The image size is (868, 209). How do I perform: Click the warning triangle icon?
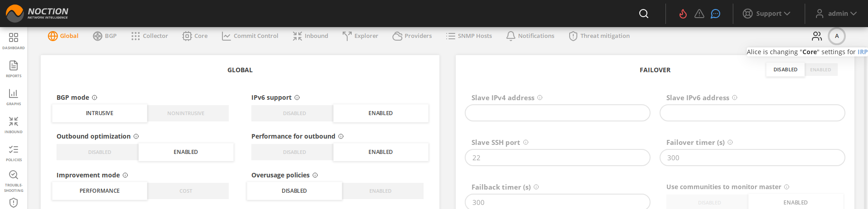point(699,14)
